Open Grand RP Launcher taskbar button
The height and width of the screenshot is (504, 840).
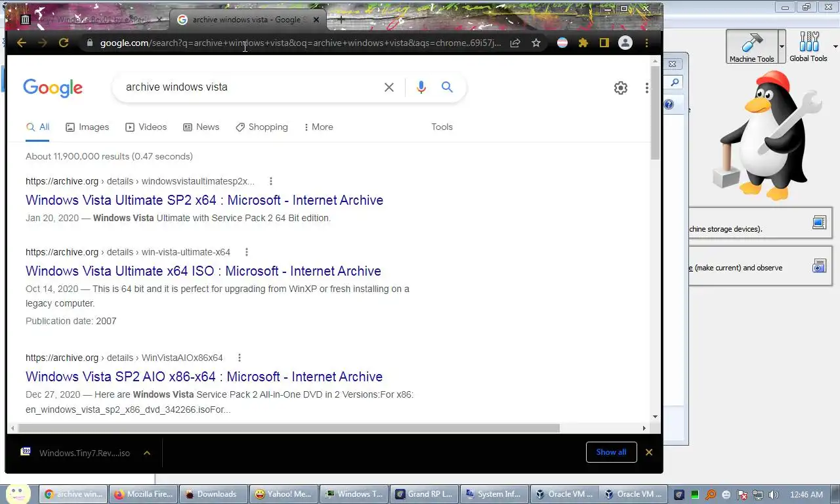tap(423, 494)
